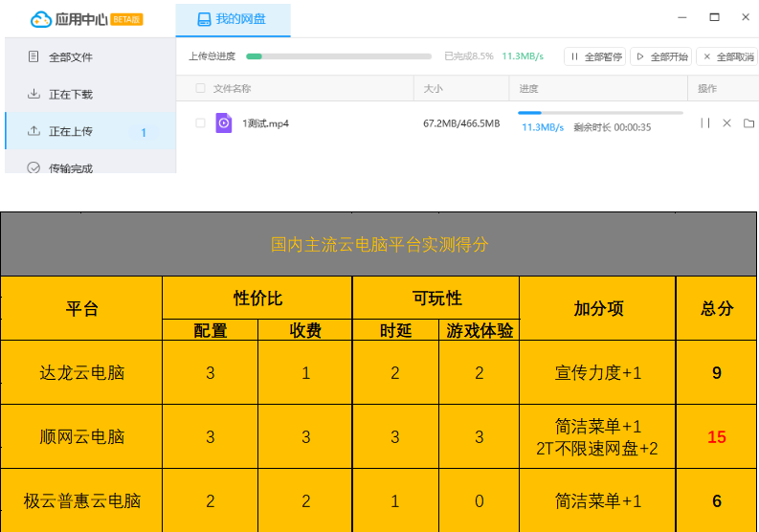Click 全部暂停 to pause all uploads
The height and width of the screenshot is (532, 759).
(595, 57)
